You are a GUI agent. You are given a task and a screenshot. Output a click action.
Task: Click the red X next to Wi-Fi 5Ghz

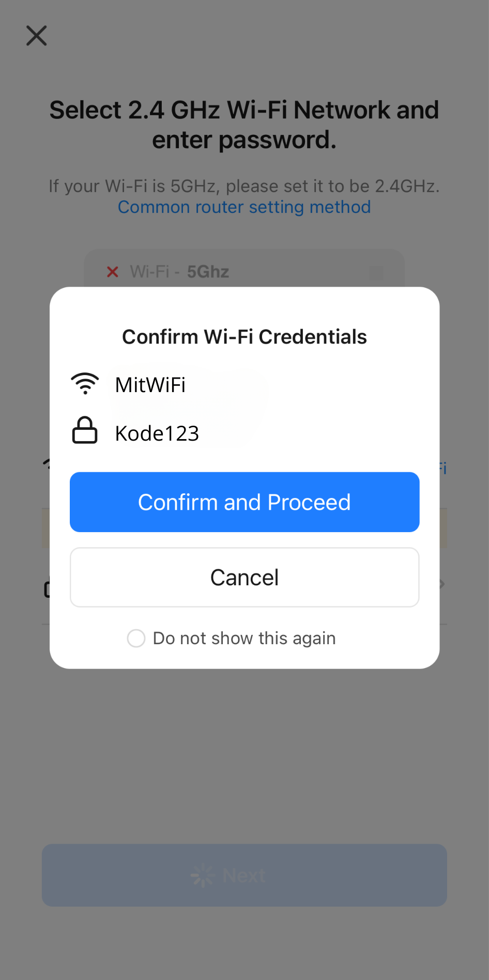coord(113,272)
